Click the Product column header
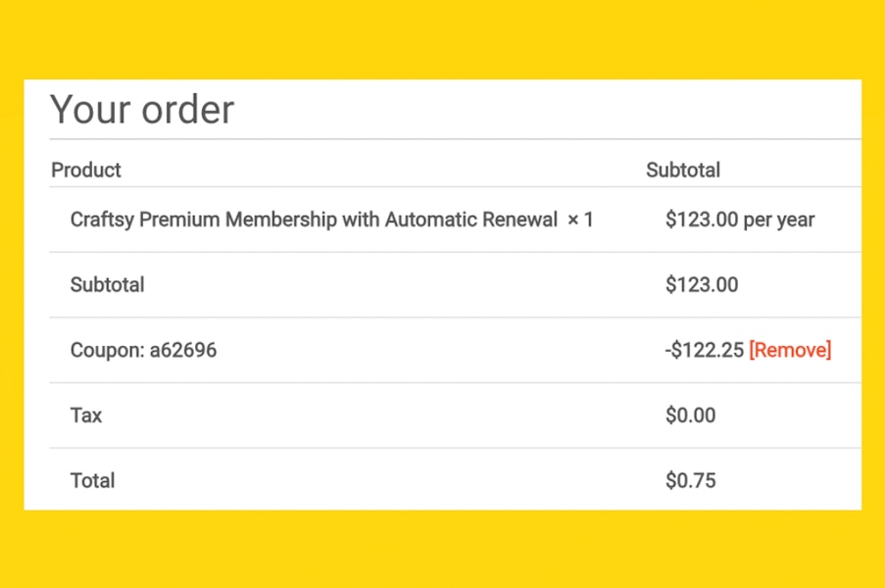 click(x=86, y=170)
